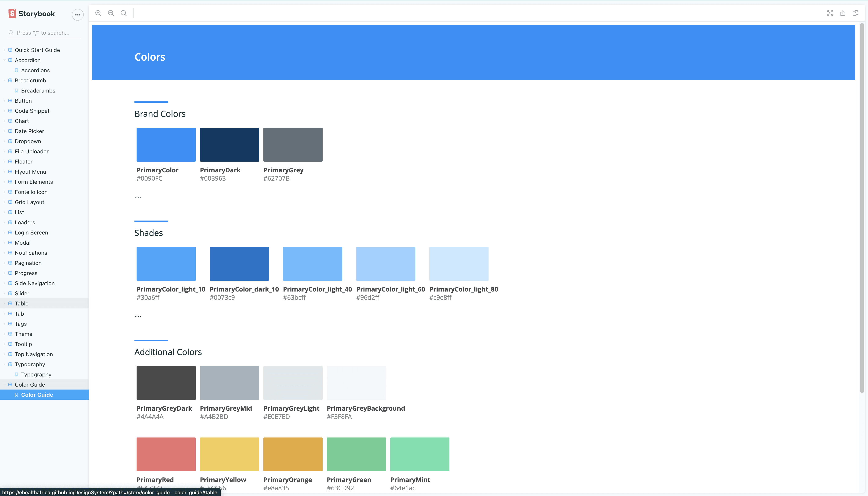The width and height of the screenshot is (868, 496).
Task: Click the open in new tab icon
Action: tap(843, 13)
